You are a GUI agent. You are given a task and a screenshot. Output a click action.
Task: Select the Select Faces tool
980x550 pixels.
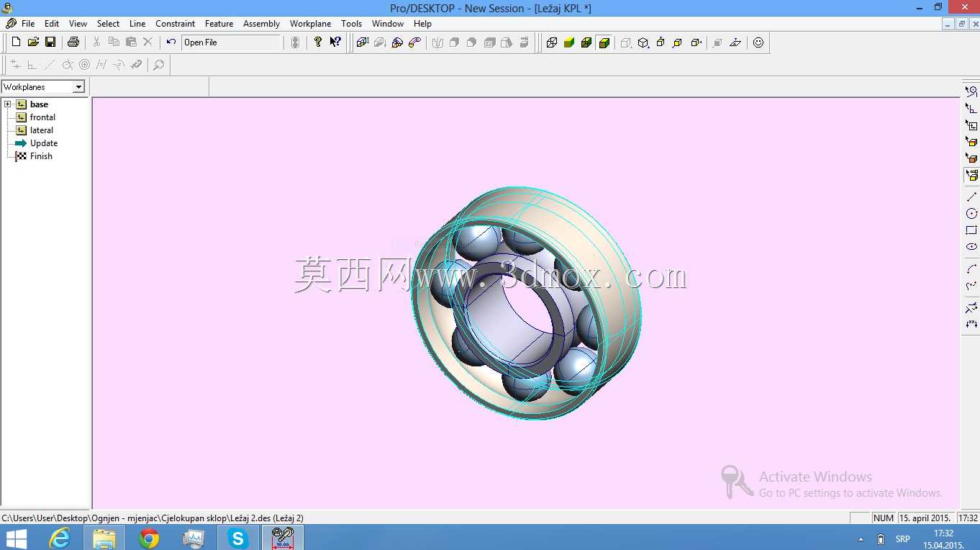click(x=971, y=141)
